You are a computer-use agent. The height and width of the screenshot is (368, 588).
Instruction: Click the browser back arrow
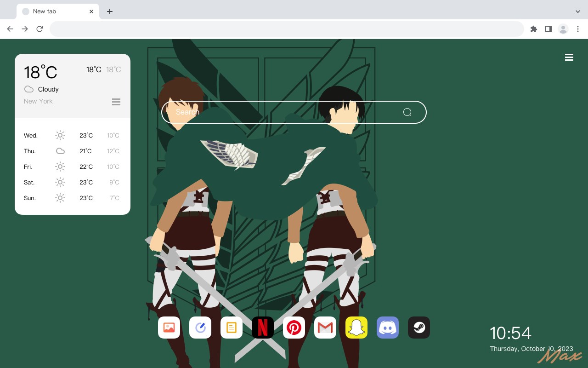point(10,29)
